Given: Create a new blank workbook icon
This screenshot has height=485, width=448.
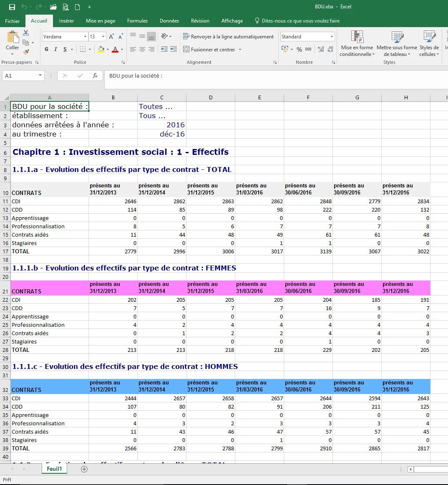Looking at the screenshot, I should [77, 7].
